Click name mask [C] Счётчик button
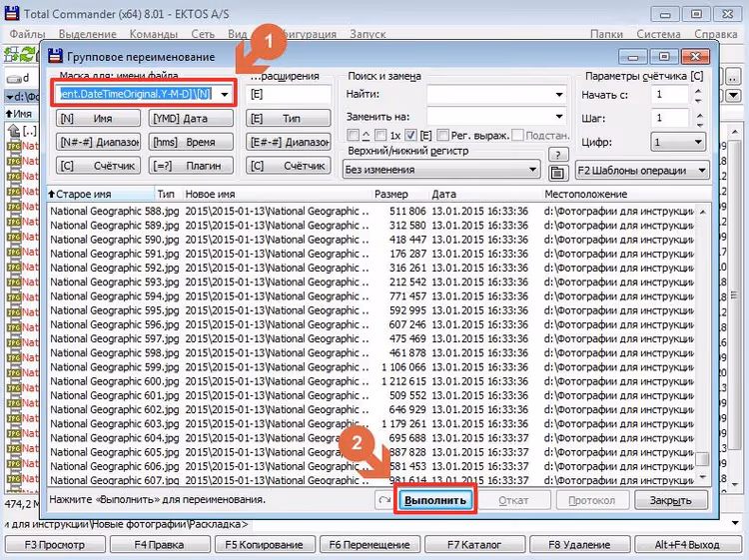Viewport: 749px width, 560px height. 98,165
